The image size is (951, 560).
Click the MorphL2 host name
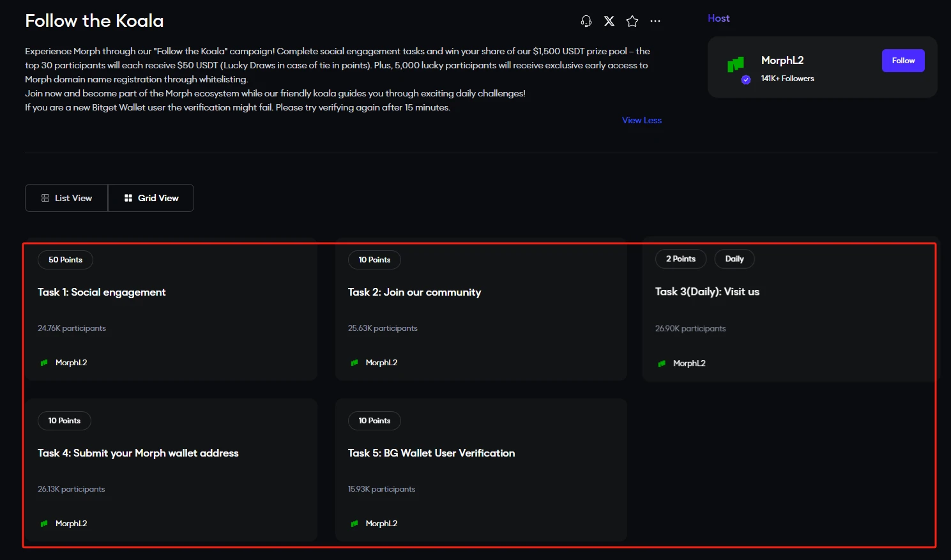pyautogui.click(x=782, y=60)
